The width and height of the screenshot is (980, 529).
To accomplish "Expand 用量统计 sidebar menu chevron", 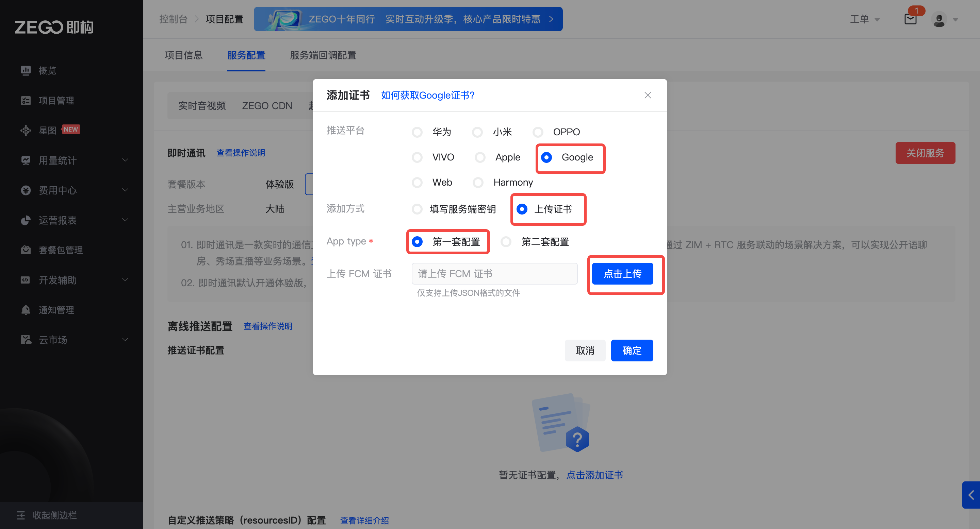I will pos(125,160).
